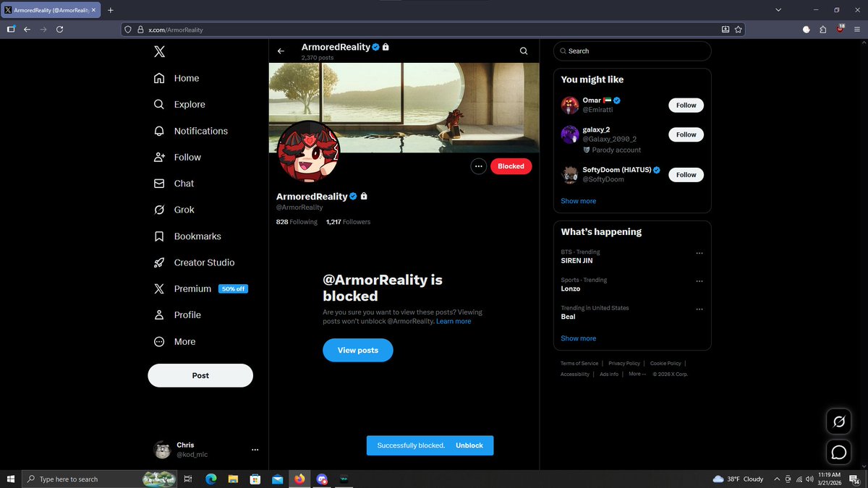Click the back arrow on profile header
The image size is (868, 488).
[x=281, y=51]
